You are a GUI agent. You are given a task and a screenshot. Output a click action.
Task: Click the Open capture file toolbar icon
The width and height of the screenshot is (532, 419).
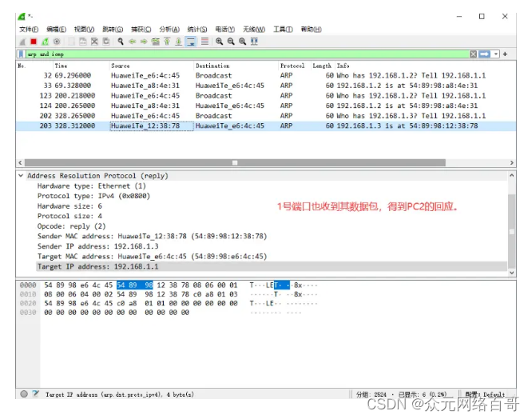71,42
